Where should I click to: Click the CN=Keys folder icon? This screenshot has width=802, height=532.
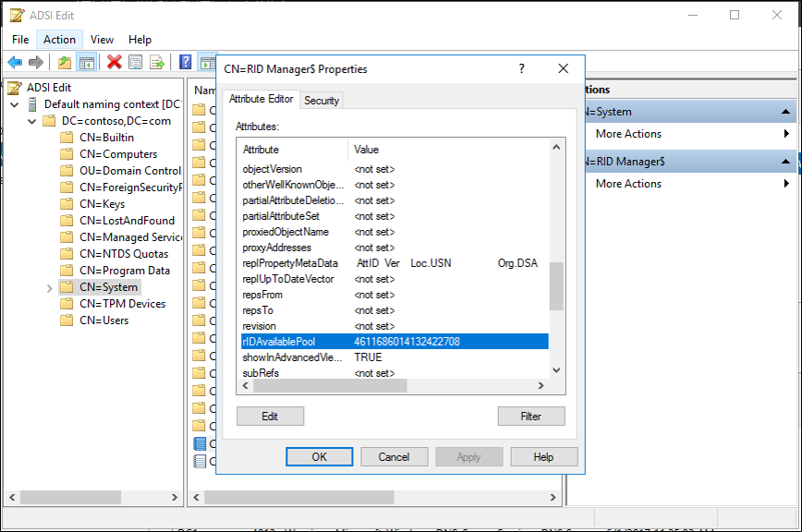(x=67, y=204)
